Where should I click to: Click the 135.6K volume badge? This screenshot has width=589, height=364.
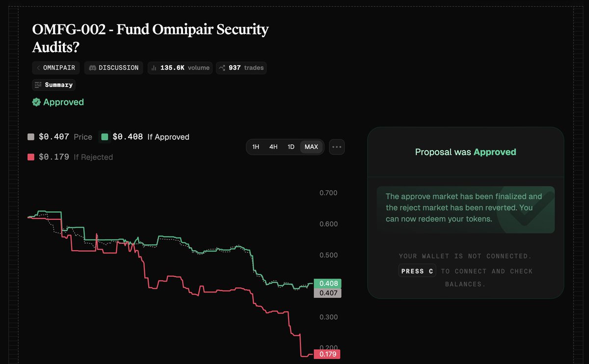click(180, 68)
